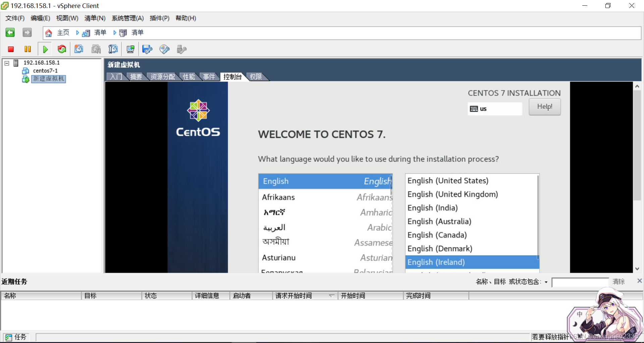644x343 pixels.
Task: Revert to current snapshot icon
Action: click(x=96, y=49)
